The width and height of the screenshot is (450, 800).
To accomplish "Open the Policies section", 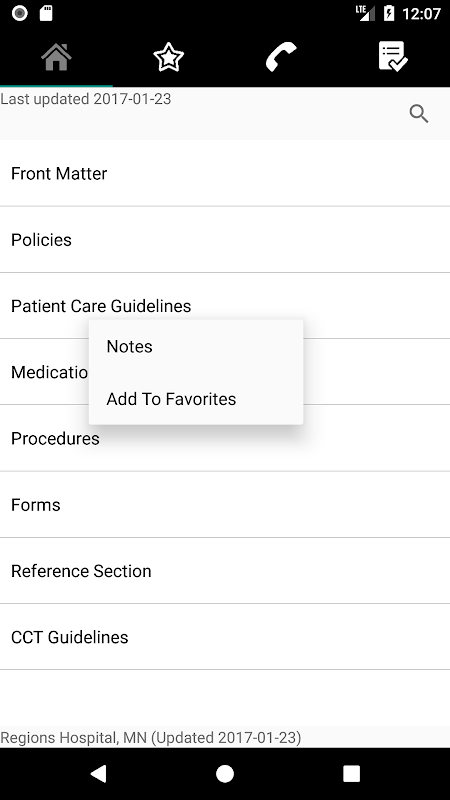I will click(225, 240).
